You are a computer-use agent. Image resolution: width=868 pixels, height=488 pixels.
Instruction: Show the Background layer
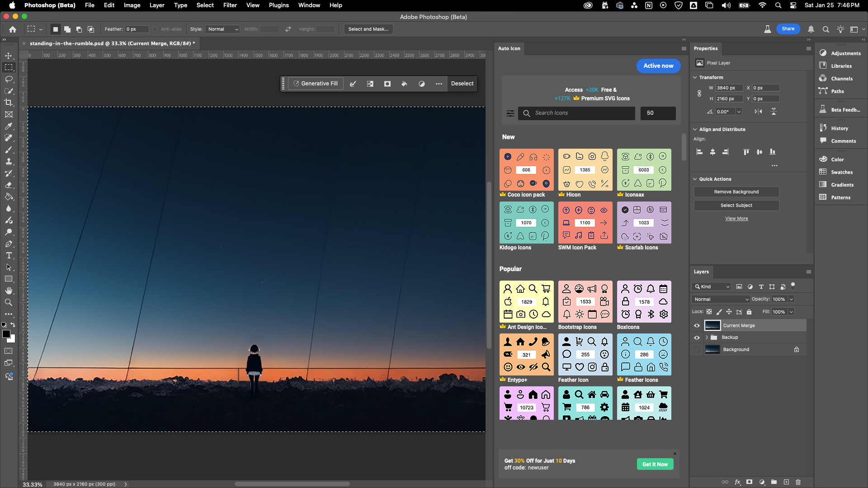click(x=697, y=349)
